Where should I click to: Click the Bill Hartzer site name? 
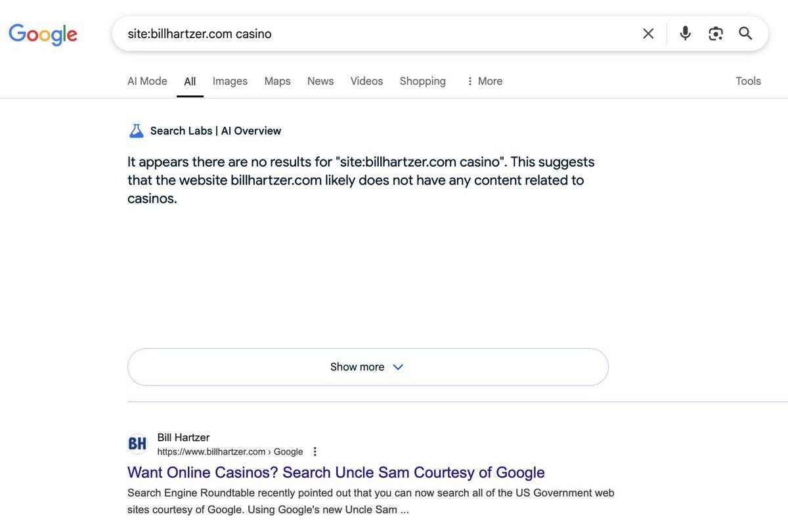coord(183,437)
